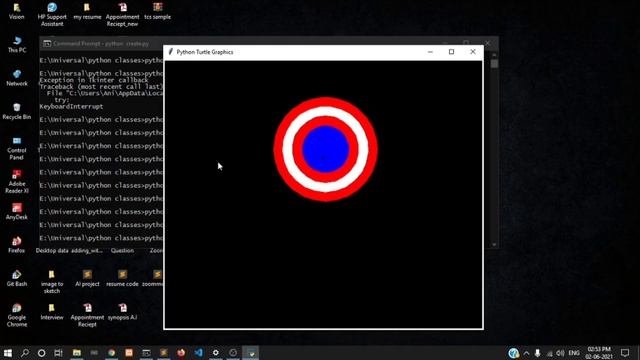Select the Google Chrome desktop shortcut
Viewport: 640px width, 360px height.
coord(17,315)
